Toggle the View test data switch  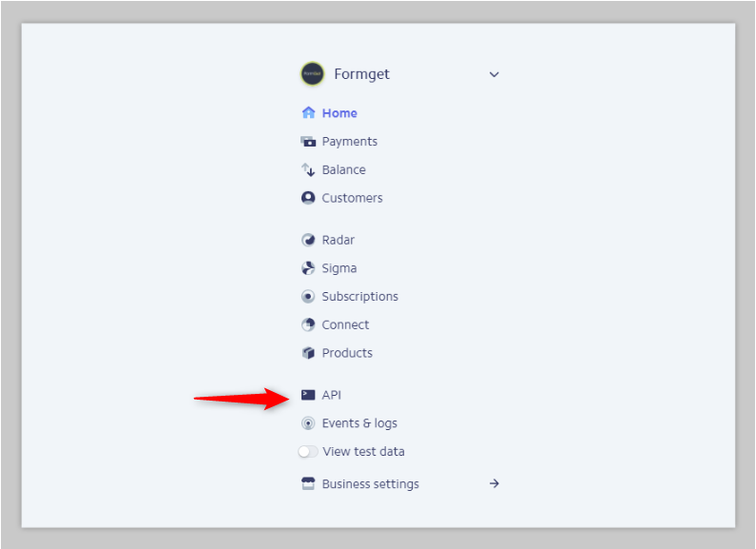pyautogui.click(x=308, y=452)
